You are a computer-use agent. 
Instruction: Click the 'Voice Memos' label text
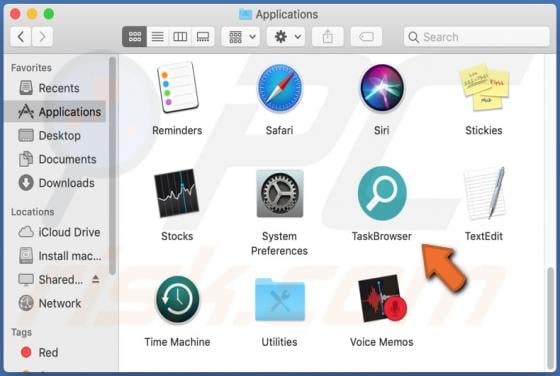pos(382,342)
